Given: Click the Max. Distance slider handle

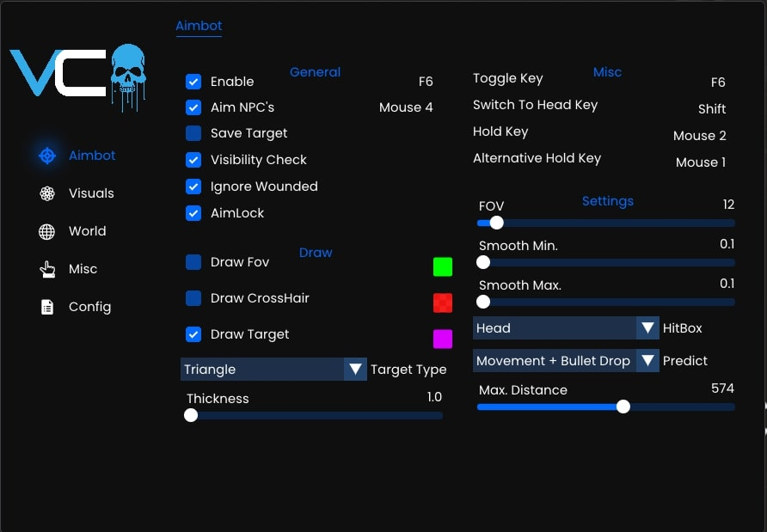Looking at the screenshot, I should pyautogui.click(x=623, y=407).
